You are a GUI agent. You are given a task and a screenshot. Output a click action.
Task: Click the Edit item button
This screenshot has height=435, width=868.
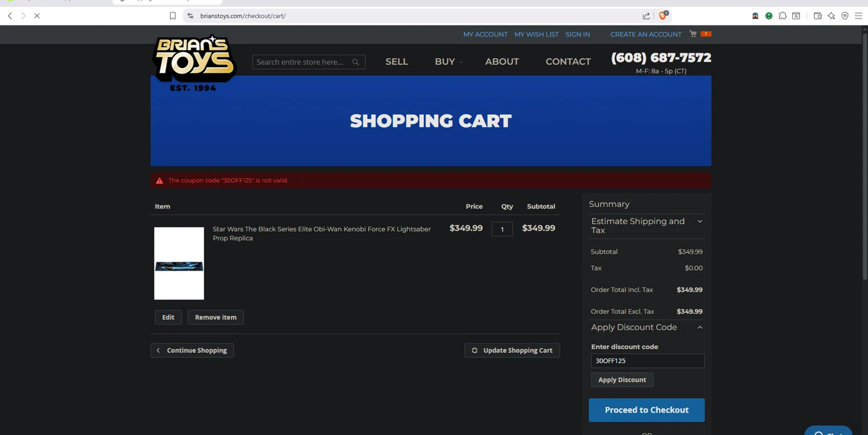point(168,317)
